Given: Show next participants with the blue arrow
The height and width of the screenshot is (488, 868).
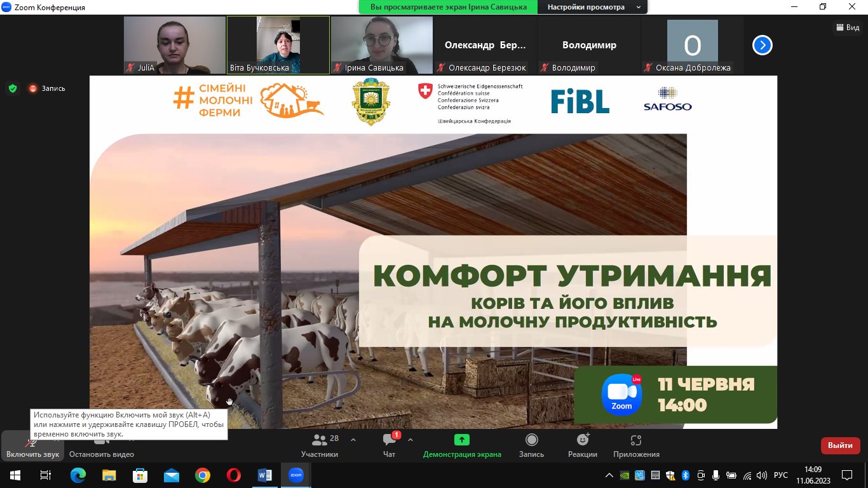Looking at the screenshot, I should pos(763,45).
